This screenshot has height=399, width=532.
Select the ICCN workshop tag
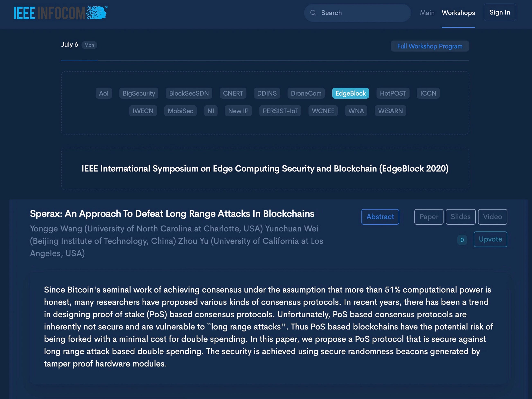[428, 93]
